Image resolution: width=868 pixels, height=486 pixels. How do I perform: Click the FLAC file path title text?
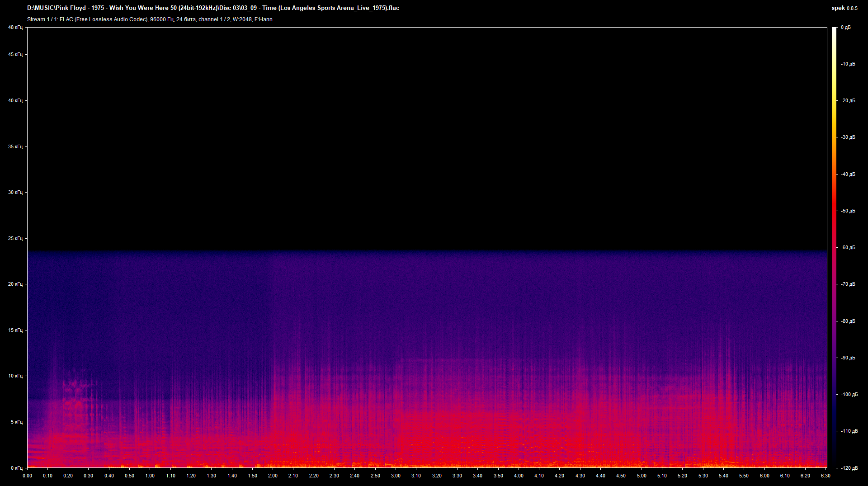(212, 8)
